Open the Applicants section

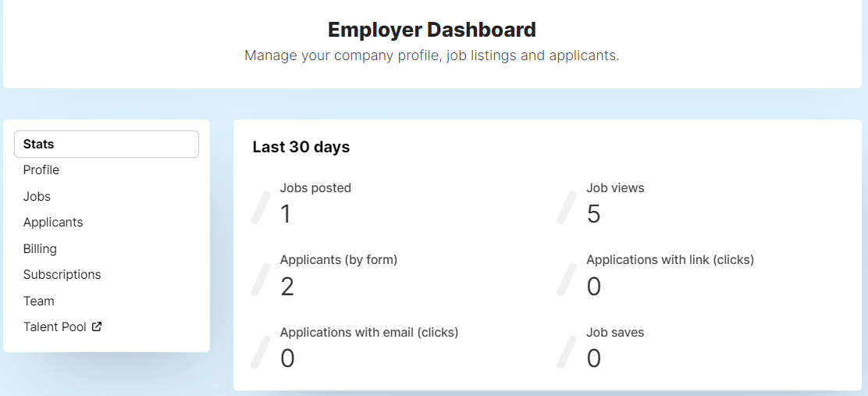pos(53,223)
